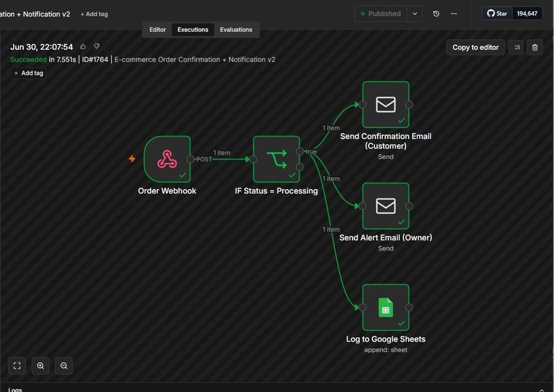Viewport: 554px width, 392px height.
Task: Click the orange lightning trigger icon
Action: pyautogui.click(x=132, y=159)
